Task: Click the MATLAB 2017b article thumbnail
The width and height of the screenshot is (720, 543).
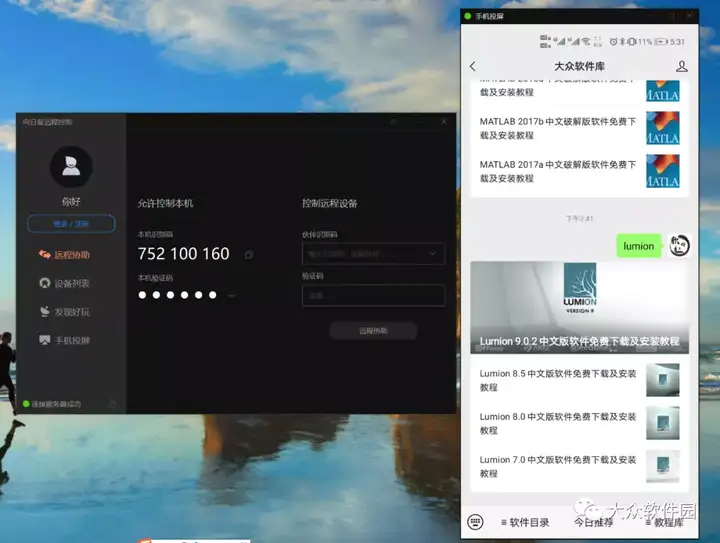Action: pos(663,128)
